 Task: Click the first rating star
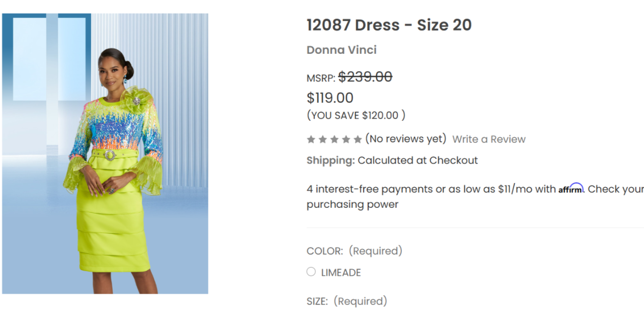tap(311, 139)
